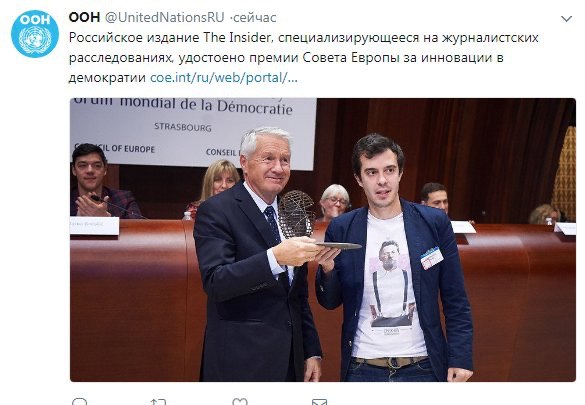Click the ООН account display name
Viewport: 585px width, 405px height.
pyautogui.click(x=84, y=17)
